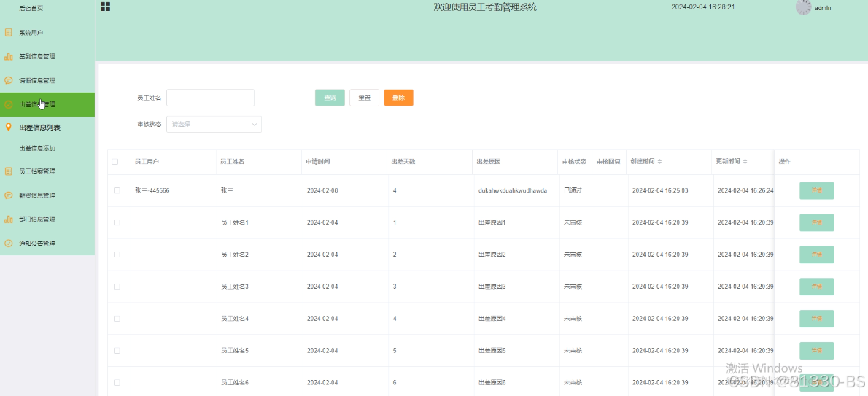Click the 通知公告管理 checkmark circle icon
The height and width of the screenshot is (396, 868).
tap(8, 243)
